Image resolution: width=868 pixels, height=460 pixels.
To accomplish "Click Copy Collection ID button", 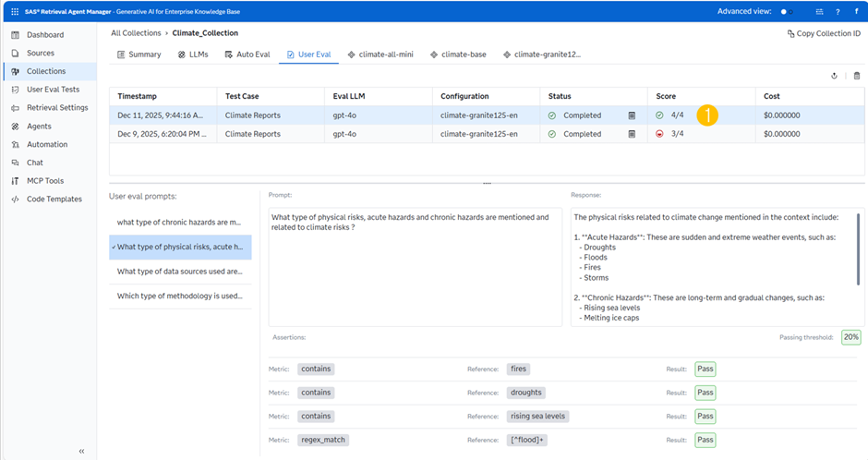I will coord(824,33).
